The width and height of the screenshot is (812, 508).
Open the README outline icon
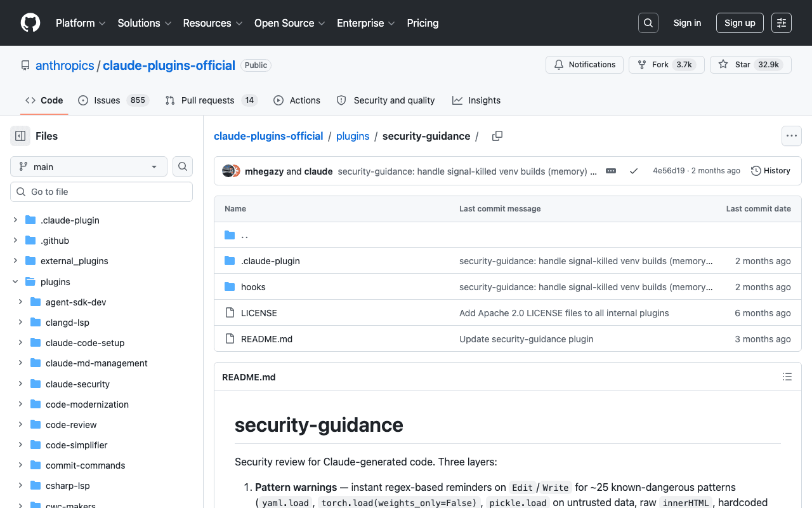787,377
